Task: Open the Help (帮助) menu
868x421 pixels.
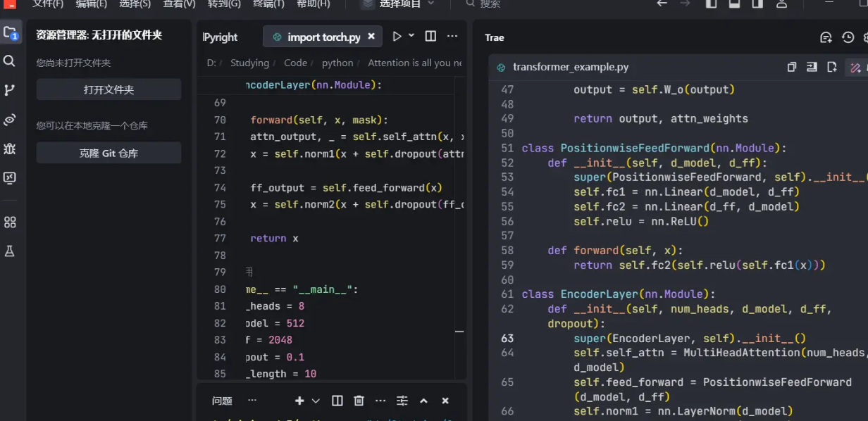Action: (x=313, y=4)
